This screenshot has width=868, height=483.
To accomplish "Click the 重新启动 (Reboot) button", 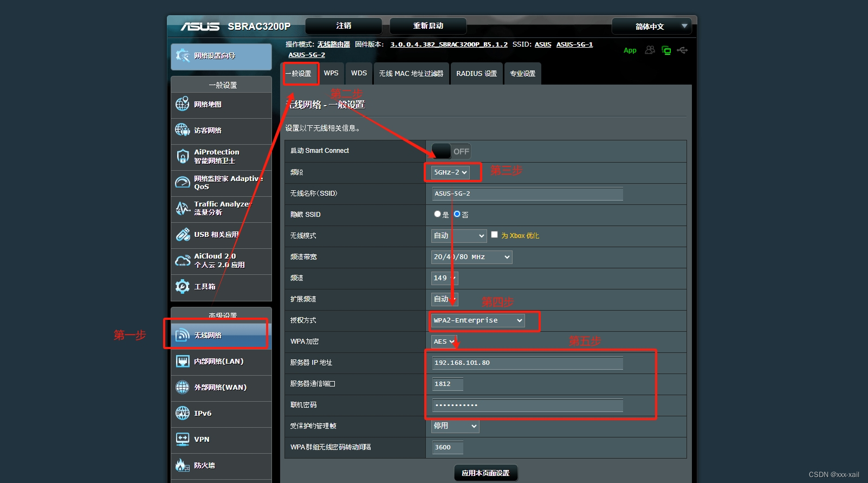I will [x=428, y=25].
